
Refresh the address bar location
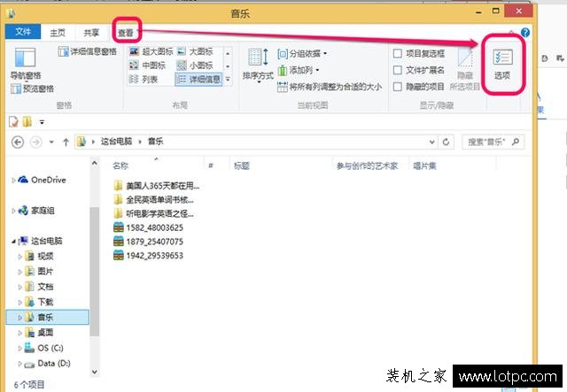446,142
